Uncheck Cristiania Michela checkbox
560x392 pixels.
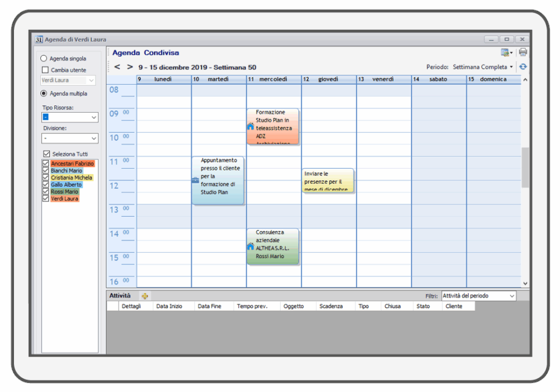tap(46, 177)
